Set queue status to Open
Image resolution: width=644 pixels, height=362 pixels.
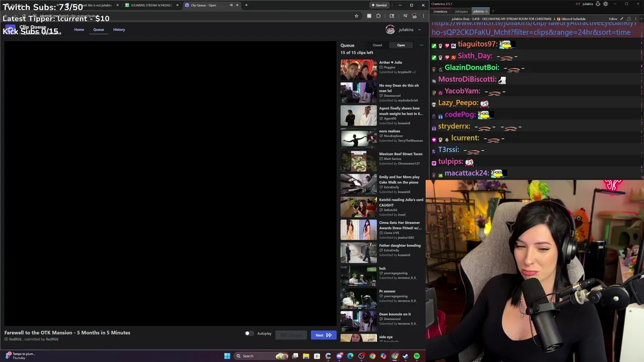point(401,45)
